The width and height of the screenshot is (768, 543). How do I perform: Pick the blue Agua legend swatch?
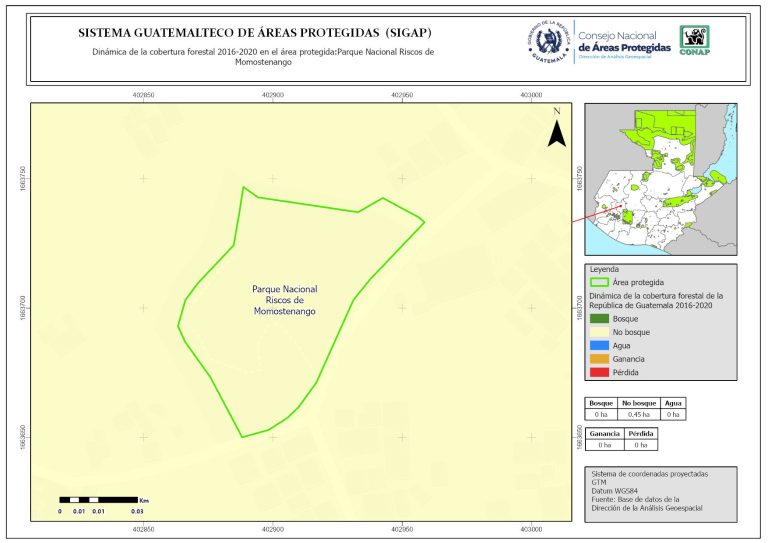click(x=600, y=345)
